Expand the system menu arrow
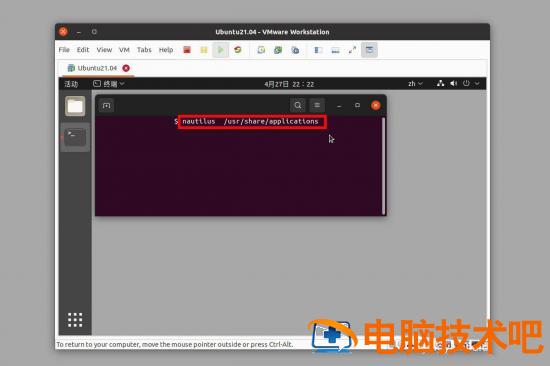550x366 pixels. (477, 84)
